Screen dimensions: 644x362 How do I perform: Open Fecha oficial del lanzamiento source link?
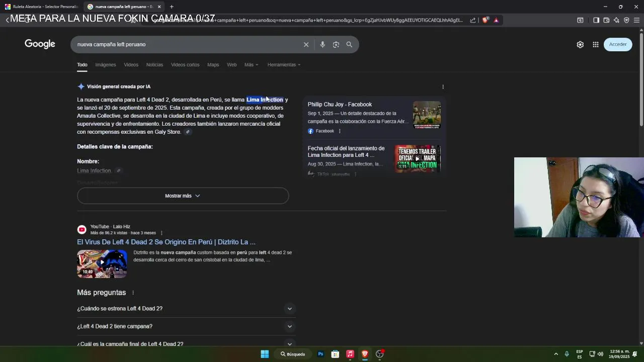[346, 152]
